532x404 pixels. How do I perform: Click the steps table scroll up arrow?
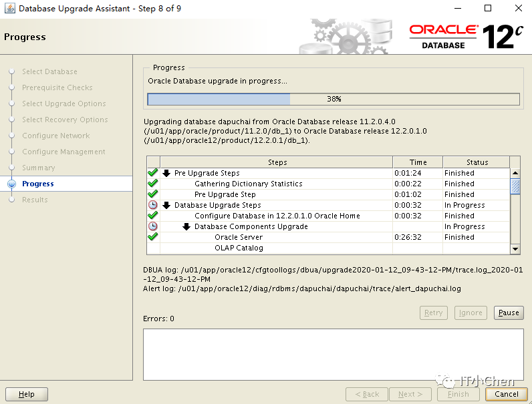pyautogui.click(x=515, y=173)
